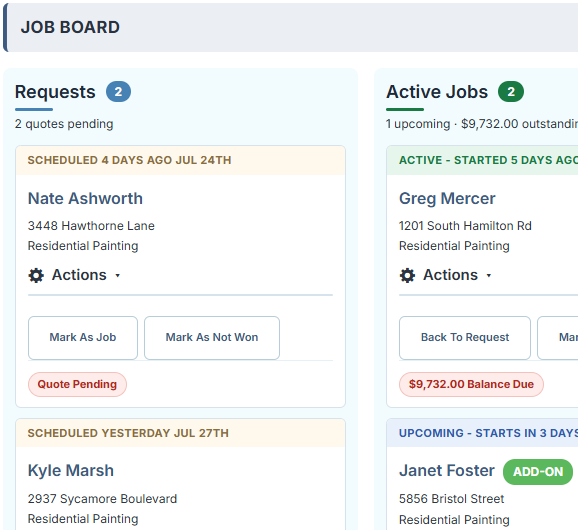
Task: Click the ADD-ON tag beside Janet Foster
Action: (538, 472)
